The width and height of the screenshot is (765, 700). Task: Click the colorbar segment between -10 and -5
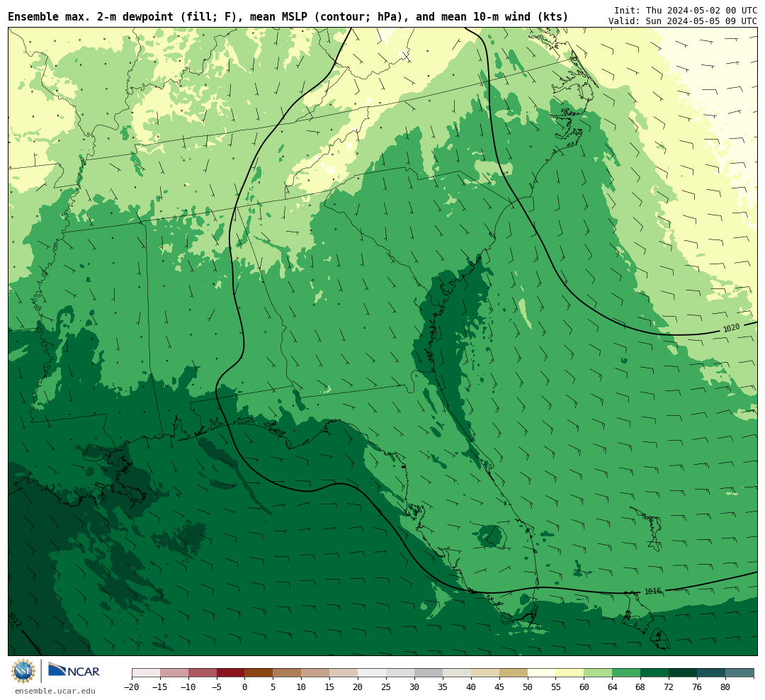(203, 673)
